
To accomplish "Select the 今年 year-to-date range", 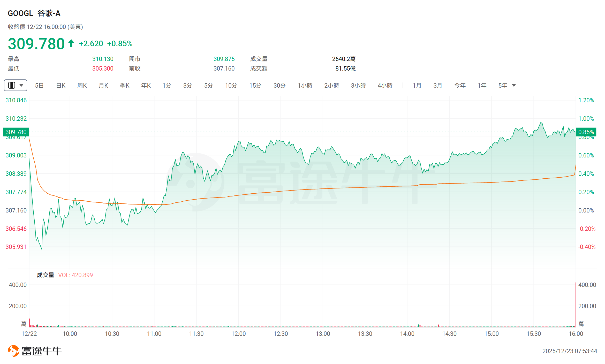I will coord(460,85).
